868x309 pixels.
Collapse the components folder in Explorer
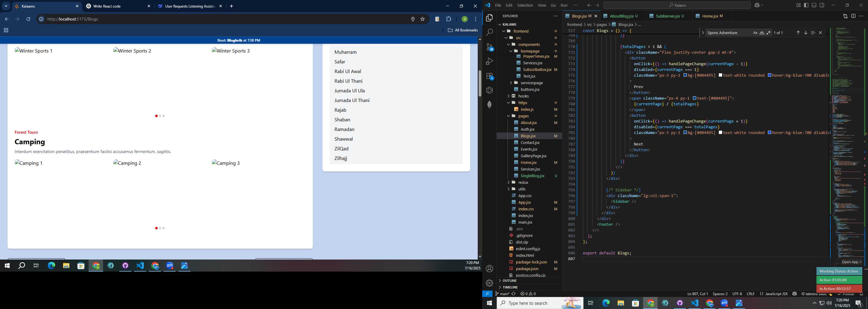coord(529,45)
